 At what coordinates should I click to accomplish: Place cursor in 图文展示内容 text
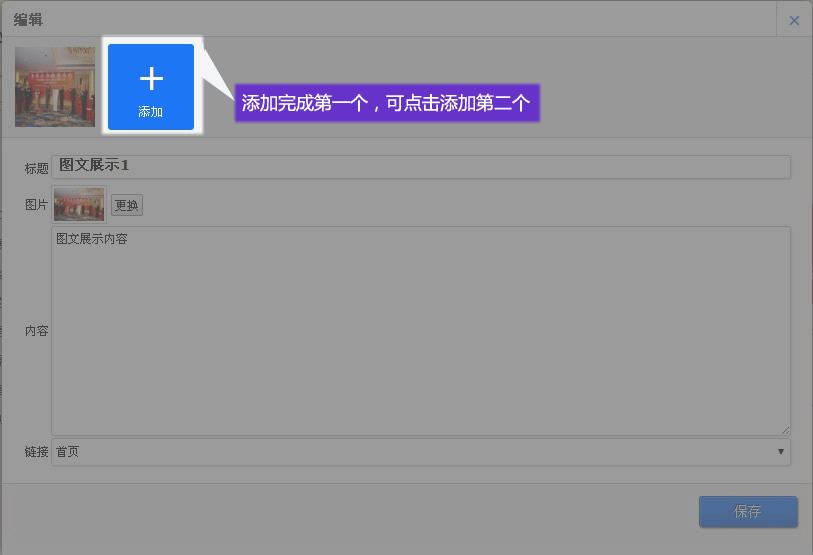(x=92, y=240)
